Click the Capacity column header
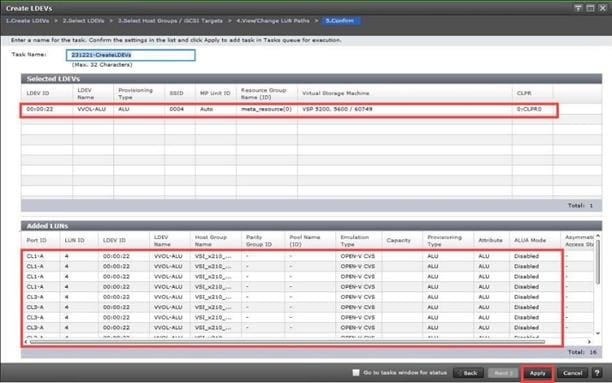This screenshot has height=383, width=612. click(398, 240)
